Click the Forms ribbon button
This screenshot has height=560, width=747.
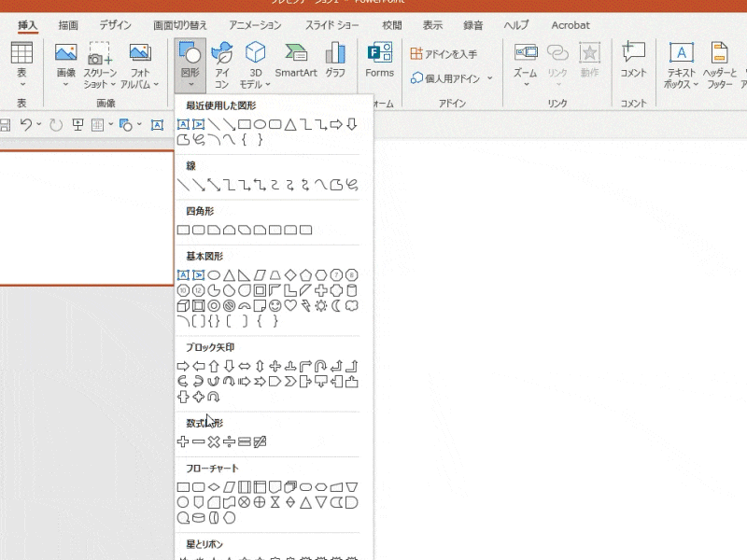(x=380, y=61)
